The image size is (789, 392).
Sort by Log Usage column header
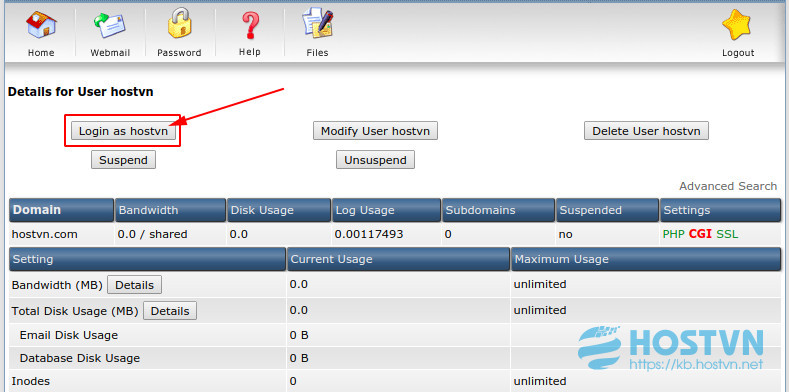coord(386,210)
